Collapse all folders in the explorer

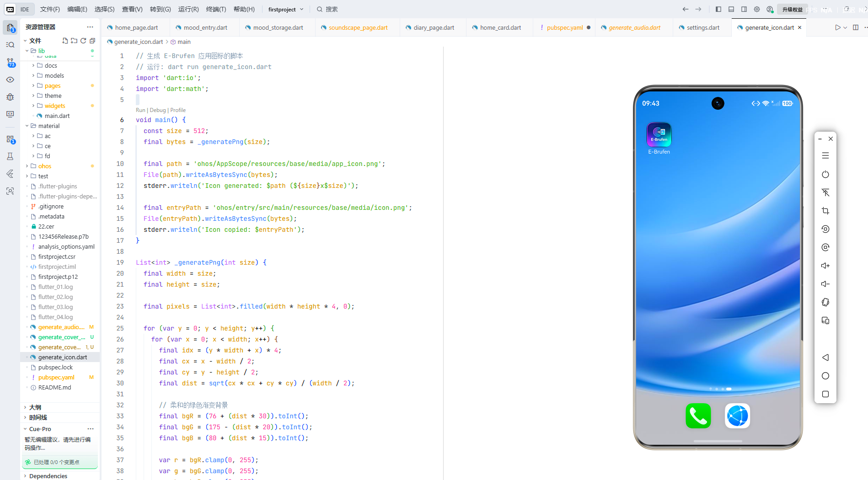click(x=92, y=41)
